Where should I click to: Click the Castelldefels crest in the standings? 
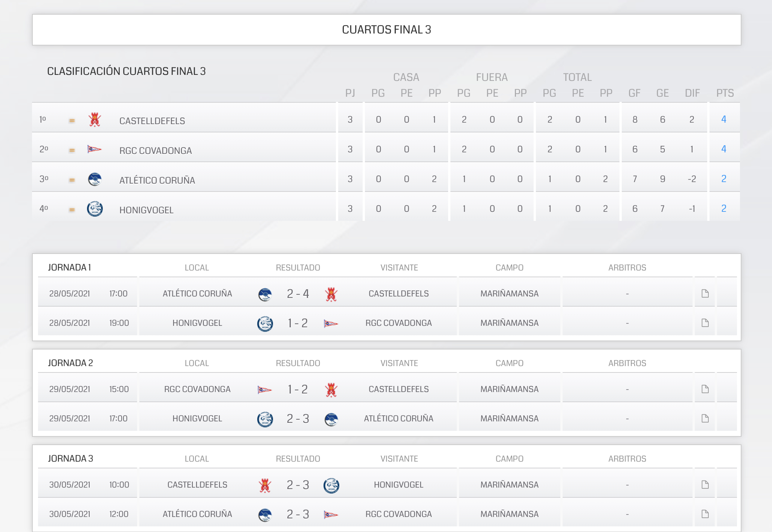point(95,120)
